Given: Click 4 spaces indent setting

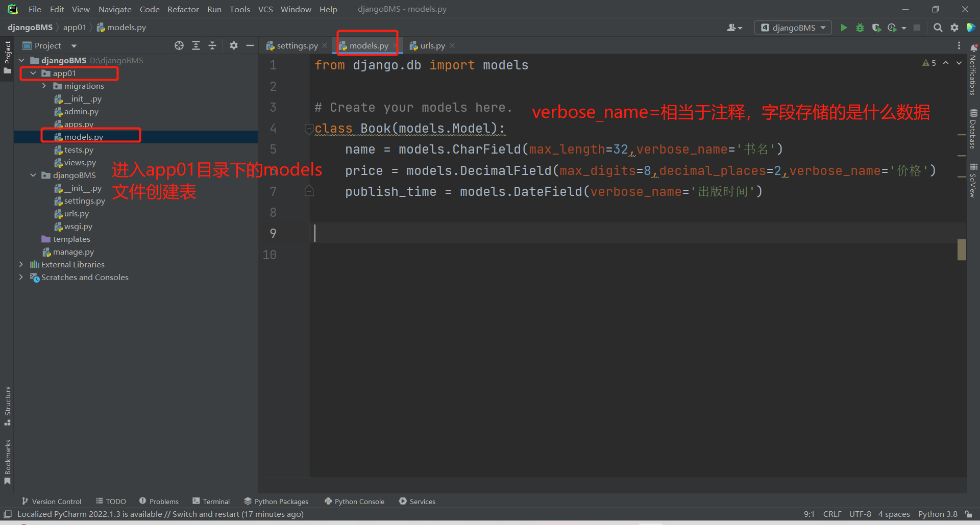Looking at the screenshot, I should coord(894,514).
